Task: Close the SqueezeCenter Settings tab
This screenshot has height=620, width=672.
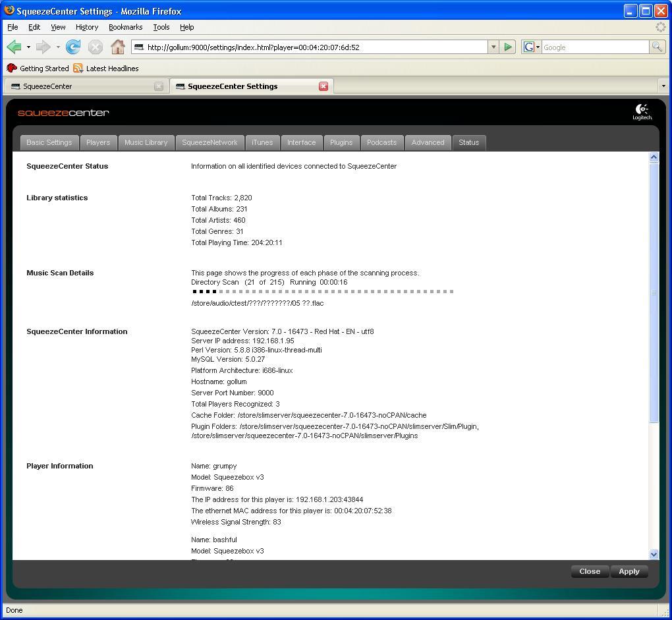Action: (323, 86)
